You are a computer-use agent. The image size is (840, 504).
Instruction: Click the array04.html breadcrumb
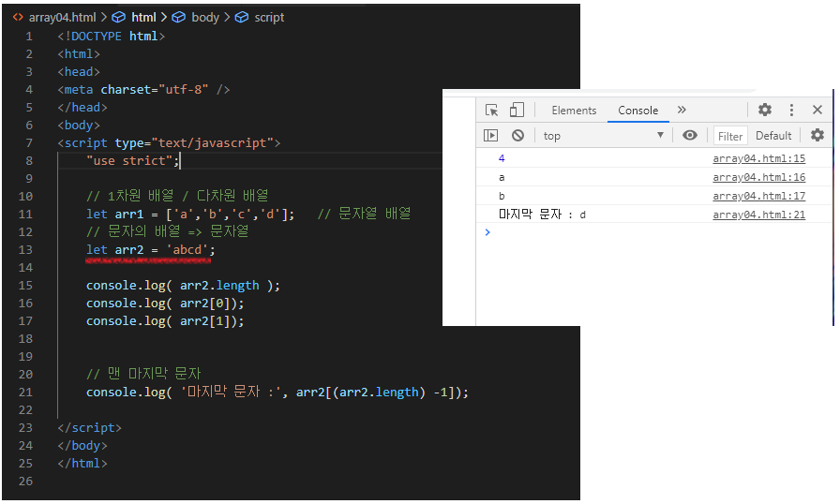(x=62, y=17)
